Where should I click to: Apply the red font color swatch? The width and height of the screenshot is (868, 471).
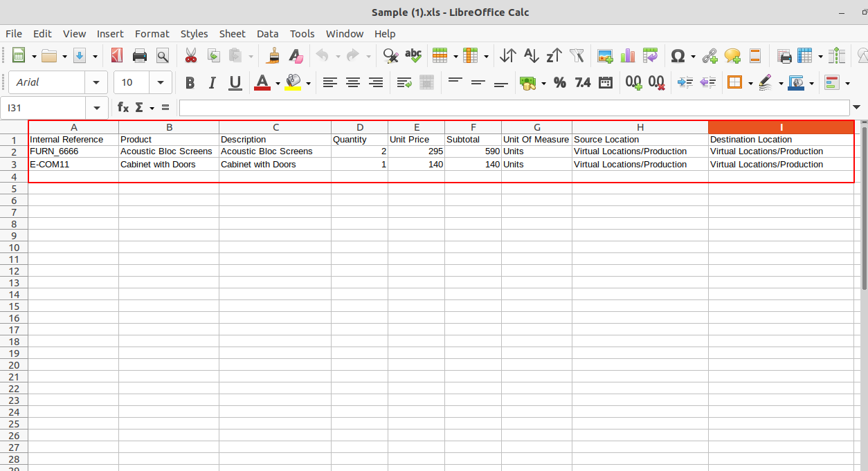262,83
